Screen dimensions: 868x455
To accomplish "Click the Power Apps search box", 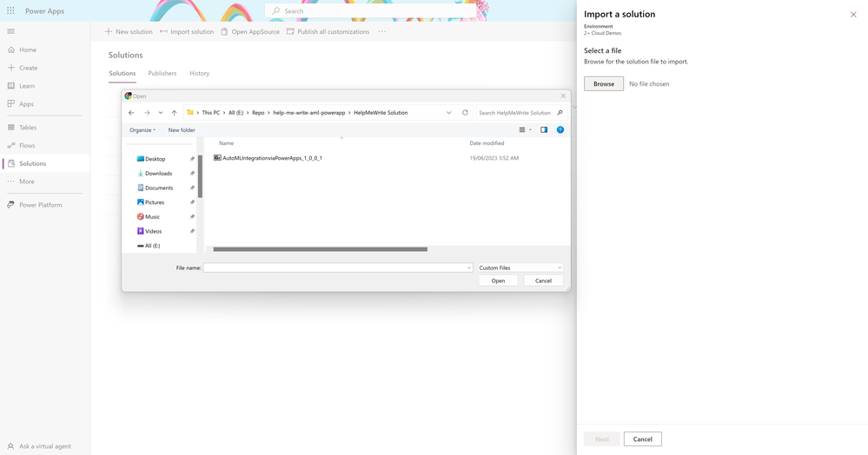I will click(370, 11).
